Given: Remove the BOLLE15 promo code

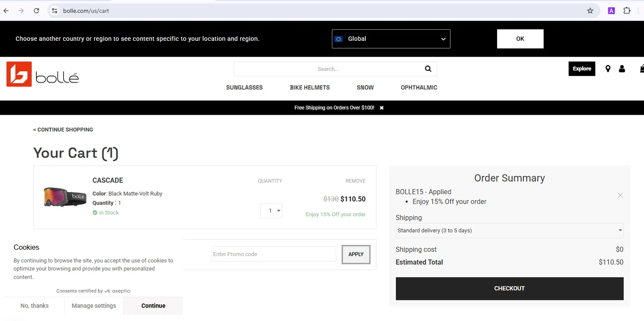Looking at the screenshot, I should coord(620,196).
